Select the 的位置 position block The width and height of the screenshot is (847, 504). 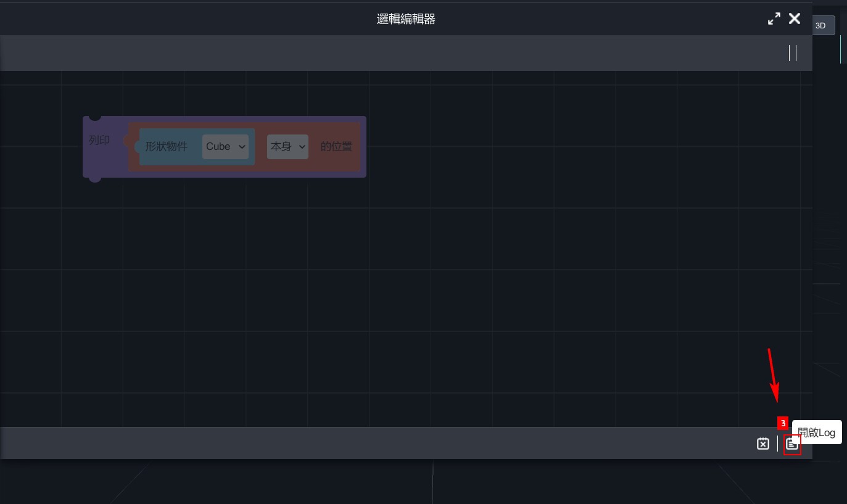pyautogui.click(x=336, y=147)
